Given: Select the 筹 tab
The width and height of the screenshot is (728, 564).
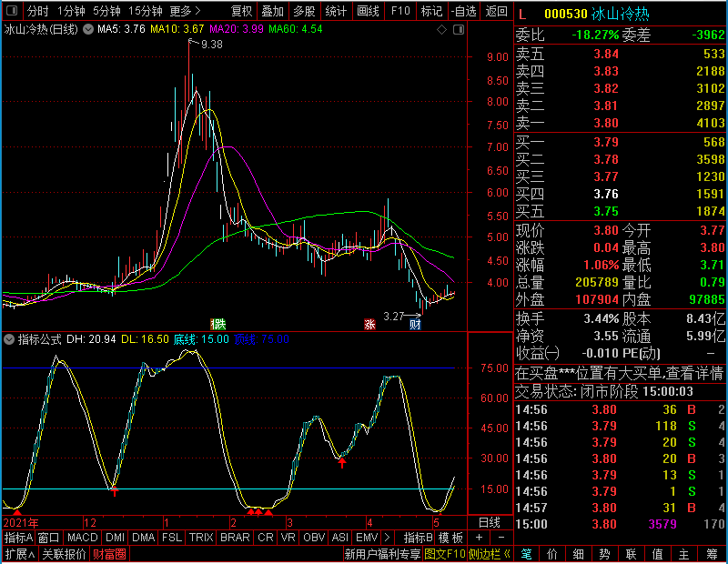Looking at the screenshot, I should pyautogui.click(x=712, y=554).
